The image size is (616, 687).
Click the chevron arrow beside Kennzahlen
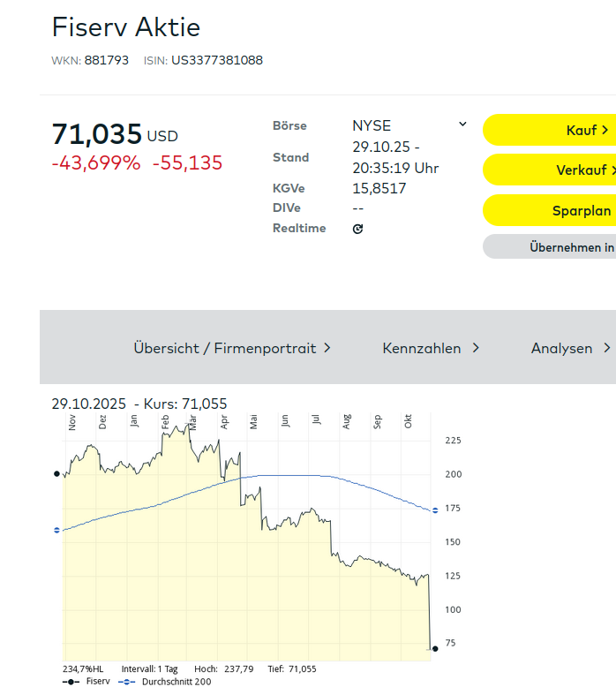click(476, 348)
